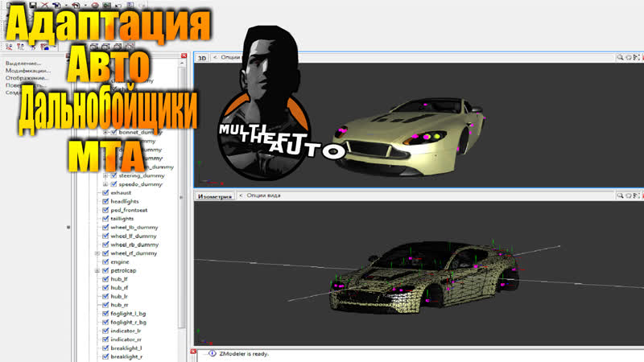
Task: Toggle breaklight_l checkbox
Action: coord(105,348)
